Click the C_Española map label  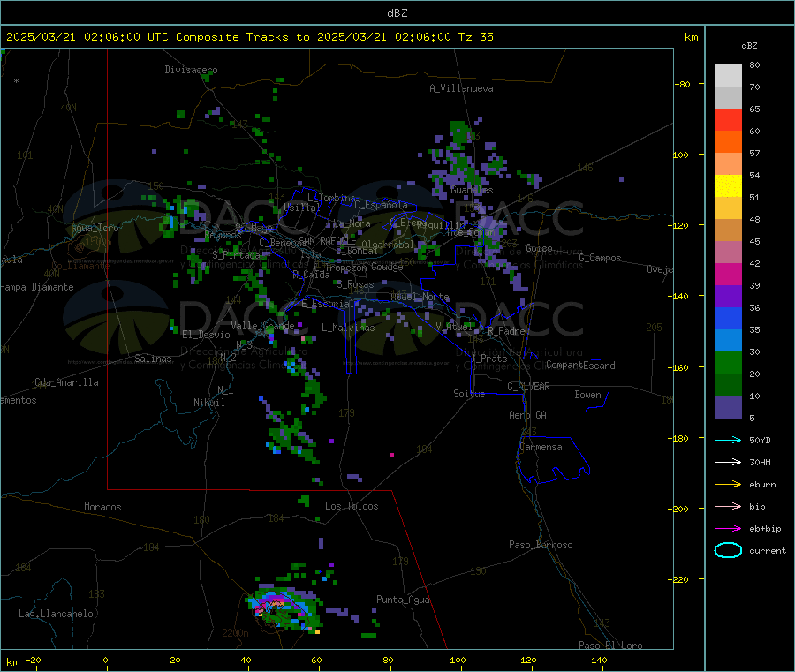[382, 205]
